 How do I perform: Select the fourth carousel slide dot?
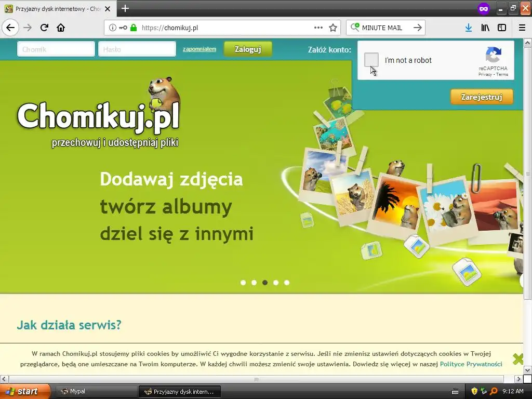tap(276, 283)
